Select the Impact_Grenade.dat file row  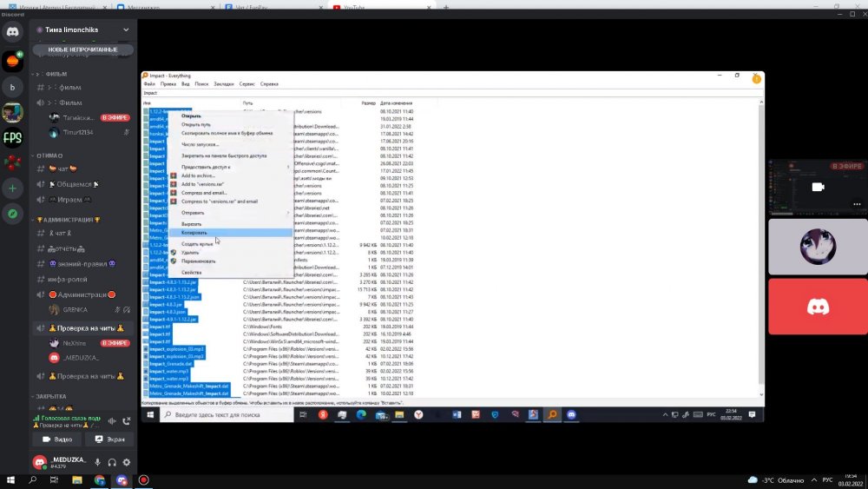(x=170, y=364)
